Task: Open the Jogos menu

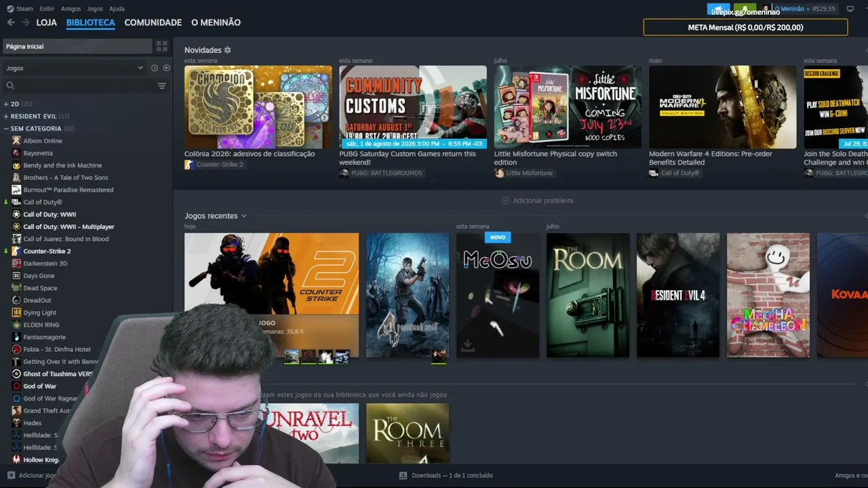Action: point(95,9)
